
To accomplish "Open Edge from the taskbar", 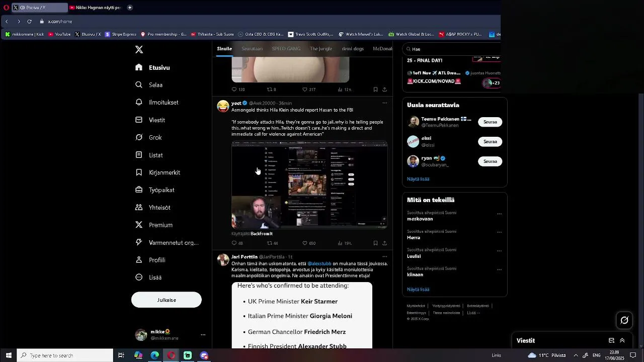I will coord(155,355).
